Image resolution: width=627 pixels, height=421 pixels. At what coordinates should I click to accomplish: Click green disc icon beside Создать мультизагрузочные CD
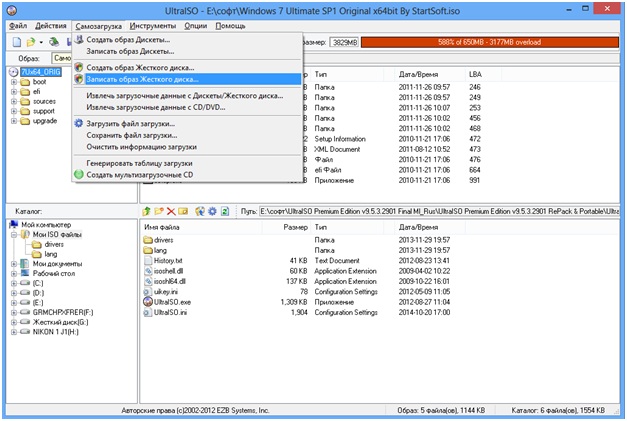pos(79,175)
